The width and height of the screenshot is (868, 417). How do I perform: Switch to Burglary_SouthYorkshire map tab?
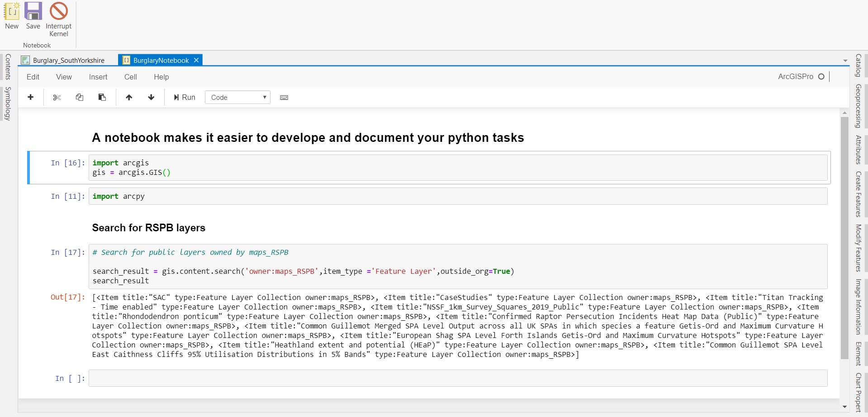(63, 60)
